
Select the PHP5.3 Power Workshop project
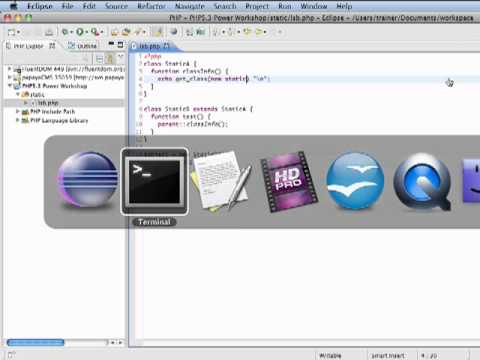tap(54, 86)
